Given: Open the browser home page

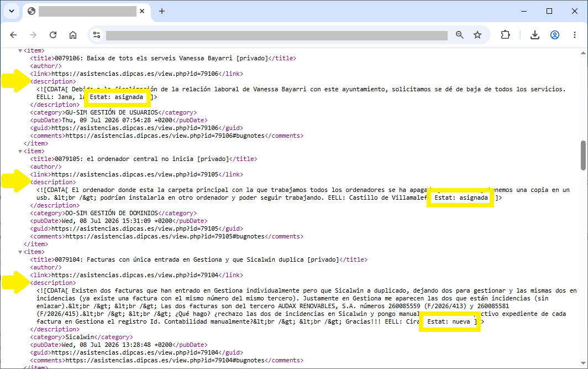Looking at the screenshot, I should (x=73, y=35).
